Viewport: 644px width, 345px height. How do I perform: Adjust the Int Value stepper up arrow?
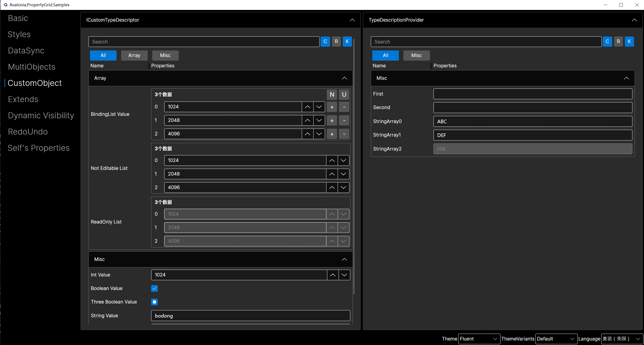tap(333, 275)
